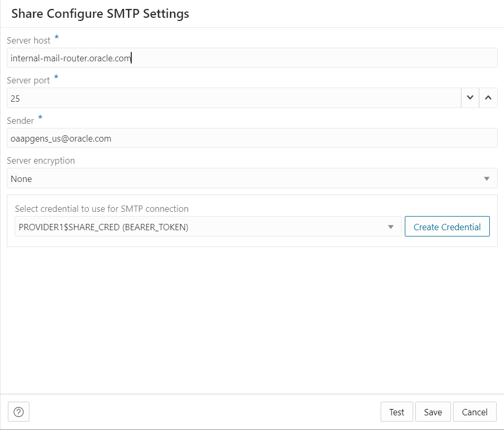Open the help question mark icon
Image resolution: width=504 pixels, height=430 pixels.
tap(19, 412)
